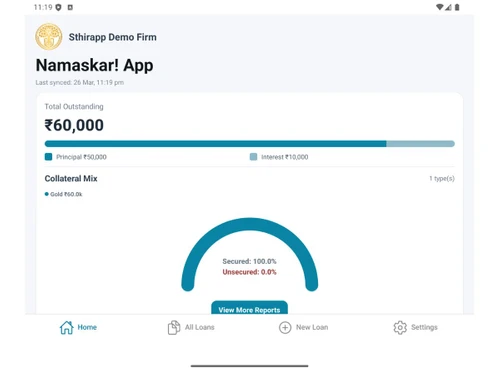Screen dimensions: 500x375
Task: Tap the 11:19 clock in status bar
Action: click(x=43, y=7)
